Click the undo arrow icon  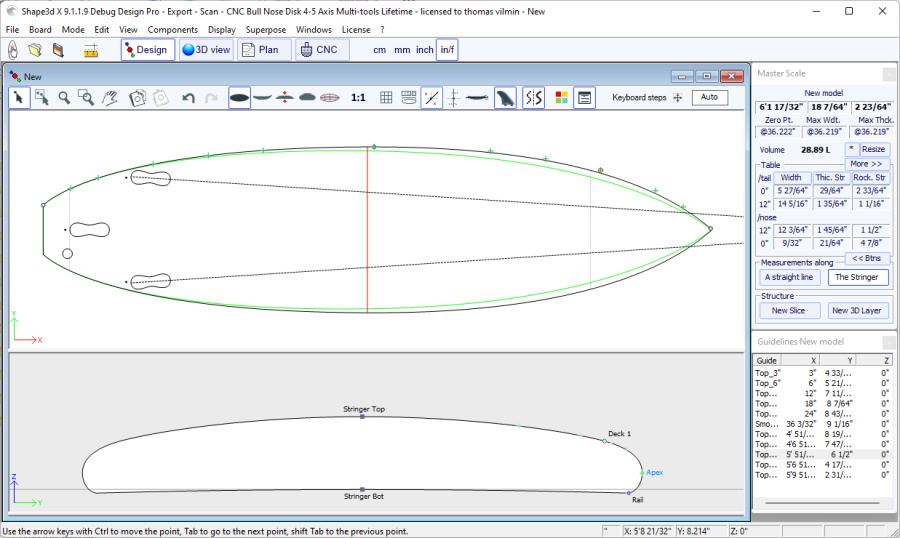(188, 97)
